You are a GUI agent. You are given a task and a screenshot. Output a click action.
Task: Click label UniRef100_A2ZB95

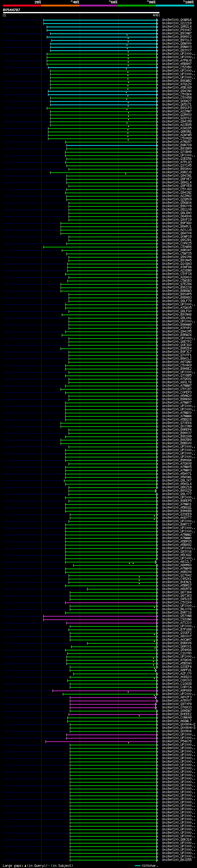pos(177,125)
